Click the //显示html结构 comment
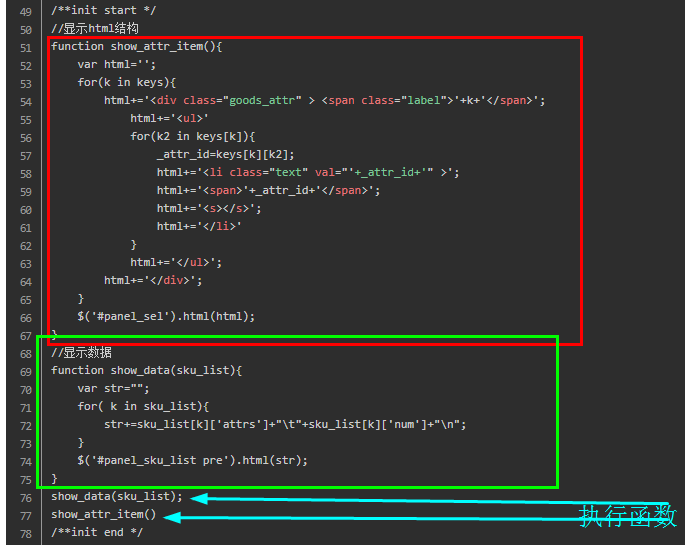The image size is (685, 545). click(x=95, y=28)
